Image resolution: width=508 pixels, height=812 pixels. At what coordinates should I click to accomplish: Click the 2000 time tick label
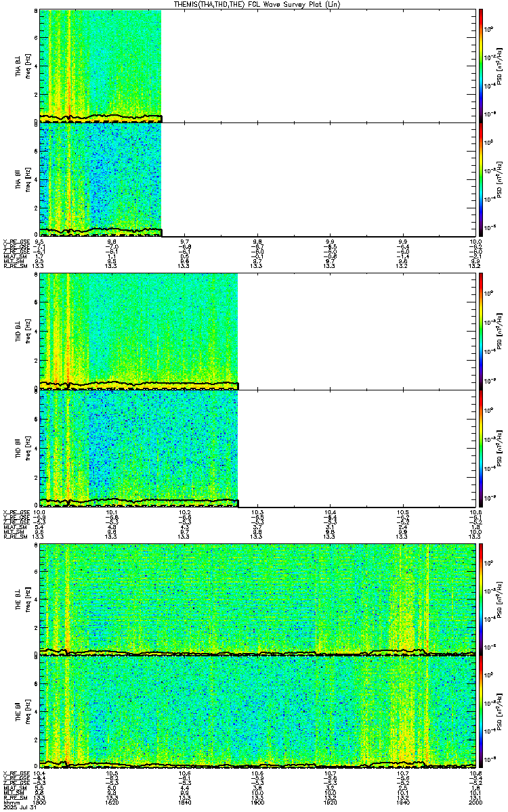tap(473, 803)
